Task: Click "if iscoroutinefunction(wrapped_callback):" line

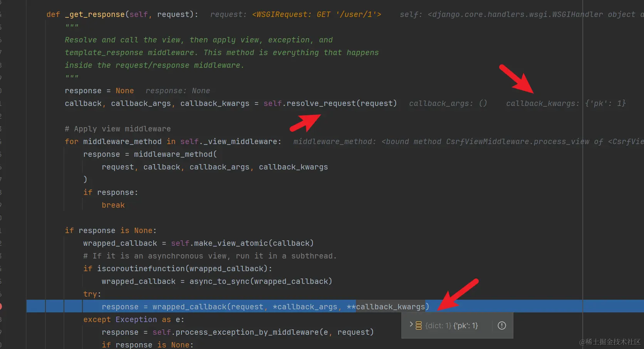Action: click(x=178, y=268)
